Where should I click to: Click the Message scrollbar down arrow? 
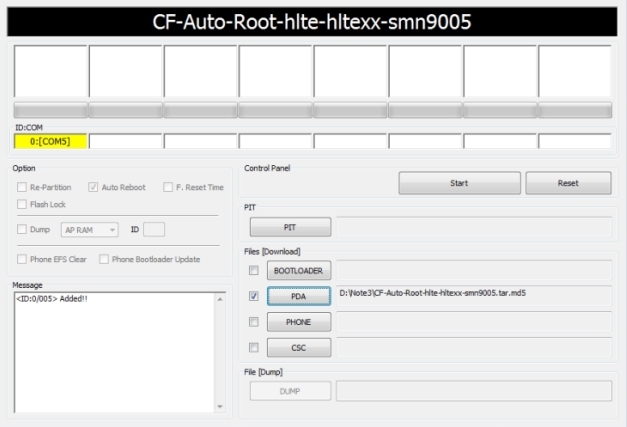(x=220, y=407)
